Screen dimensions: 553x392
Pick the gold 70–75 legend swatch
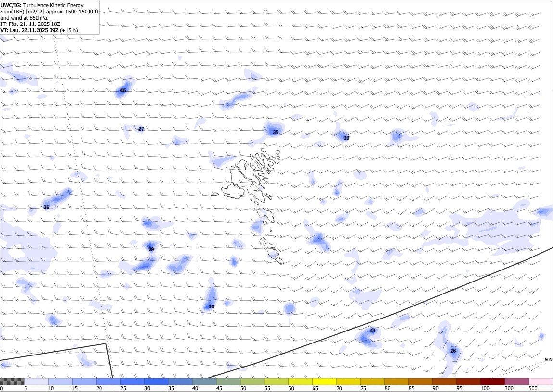(x=349, y=381)
